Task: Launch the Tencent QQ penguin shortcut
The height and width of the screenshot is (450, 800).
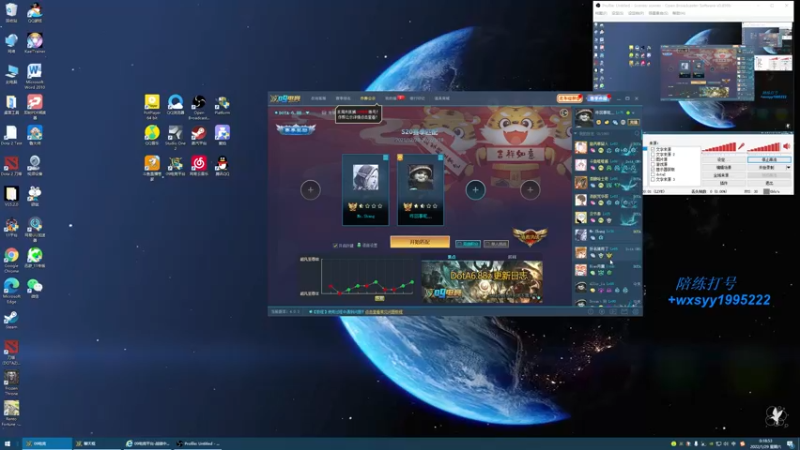Action: coord(222,166)
